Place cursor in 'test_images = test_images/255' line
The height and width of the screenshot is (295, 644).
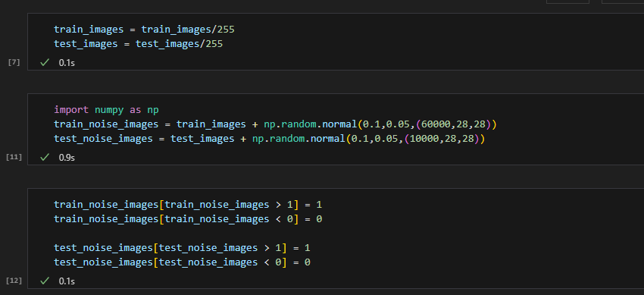[139, 44]
